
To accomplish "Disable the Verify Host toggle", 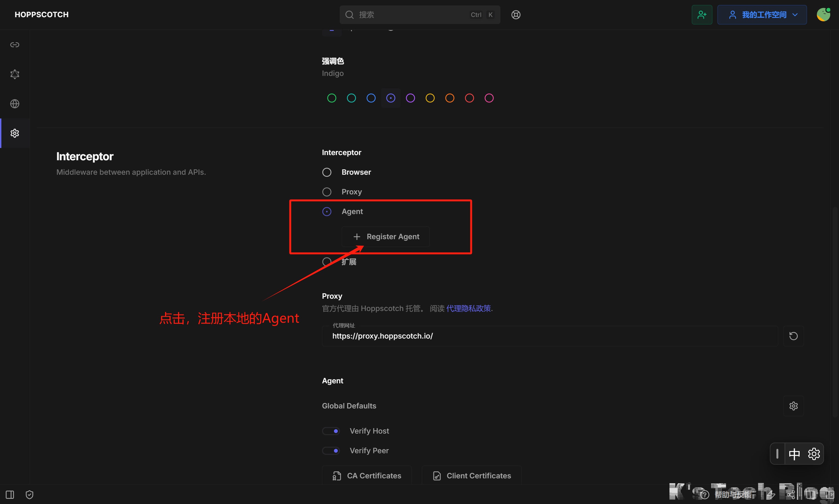I will pos(331,431).
